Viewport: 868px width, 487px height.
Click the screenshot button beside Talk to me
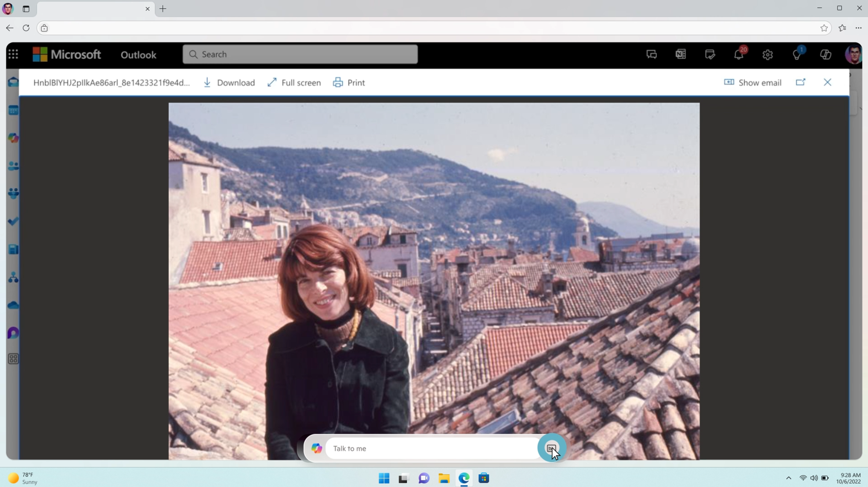pos(551,448)
